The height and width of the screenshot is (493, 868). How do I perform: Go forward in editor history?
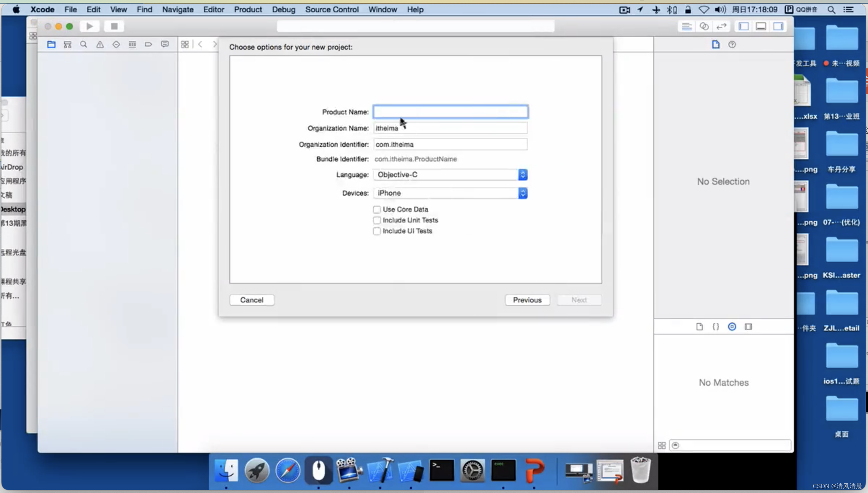point(215,44)
